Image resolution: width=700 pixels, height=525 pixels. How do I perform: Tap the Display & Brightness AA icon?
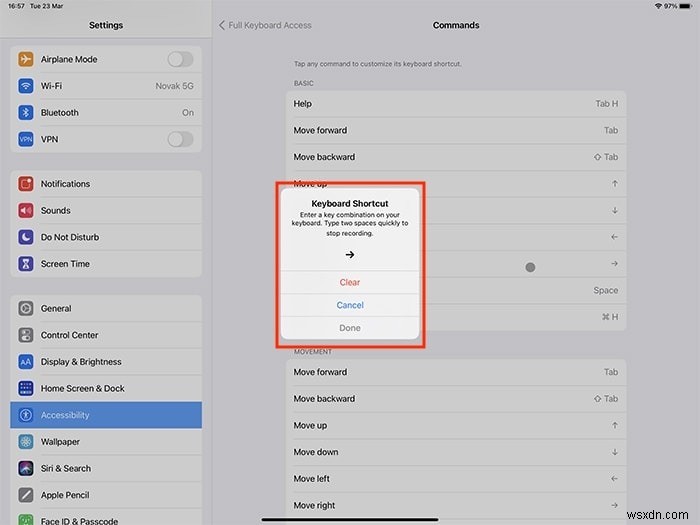[x=25, y=362]
